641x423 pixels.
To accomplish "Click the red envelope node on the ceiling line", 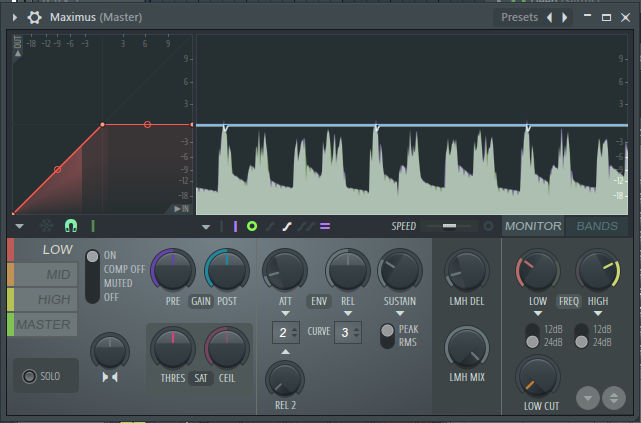I will pyautogui.click(x=147, y=124).
